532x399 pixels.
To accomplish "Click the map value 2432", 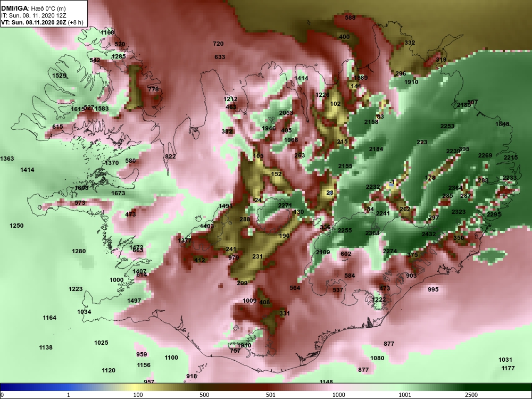I will click(x=428, y=235).
